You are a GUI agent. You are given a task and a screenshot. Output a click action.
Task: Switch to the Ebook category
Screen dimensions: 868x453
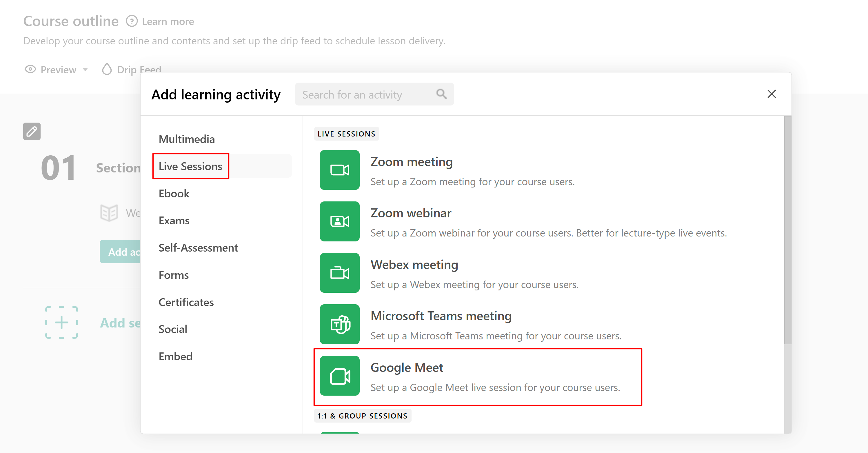coord(174,194)
